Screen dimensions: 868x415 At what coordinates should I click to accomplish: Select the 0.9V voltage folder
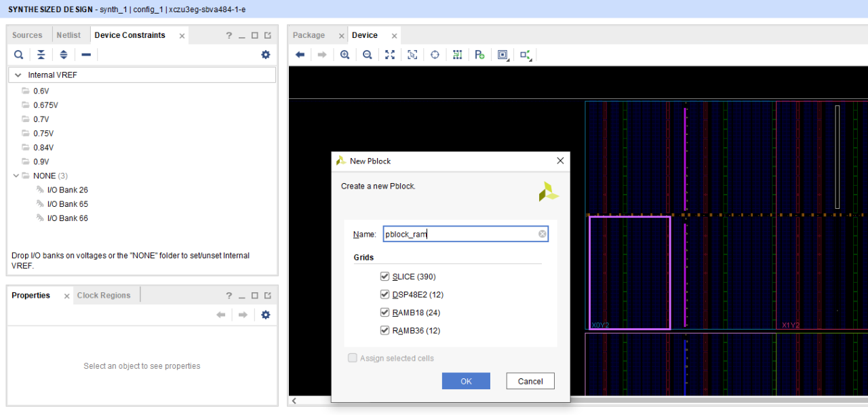click(41, 162)
